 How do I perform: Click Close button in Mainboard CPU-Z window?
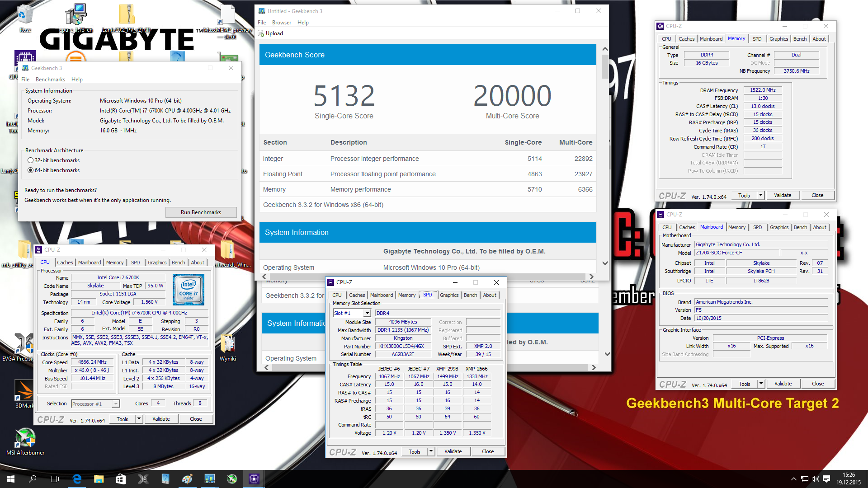pos(818,384)
